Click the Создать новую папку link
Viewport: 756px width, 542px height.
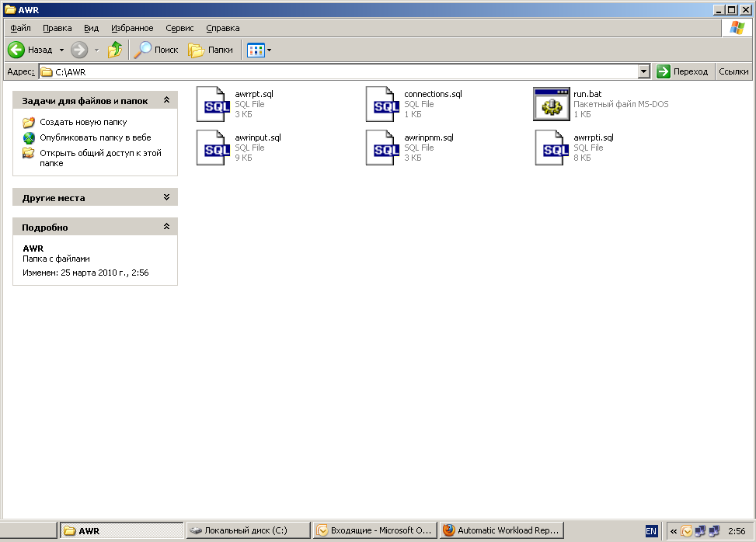tap(83, 122)
